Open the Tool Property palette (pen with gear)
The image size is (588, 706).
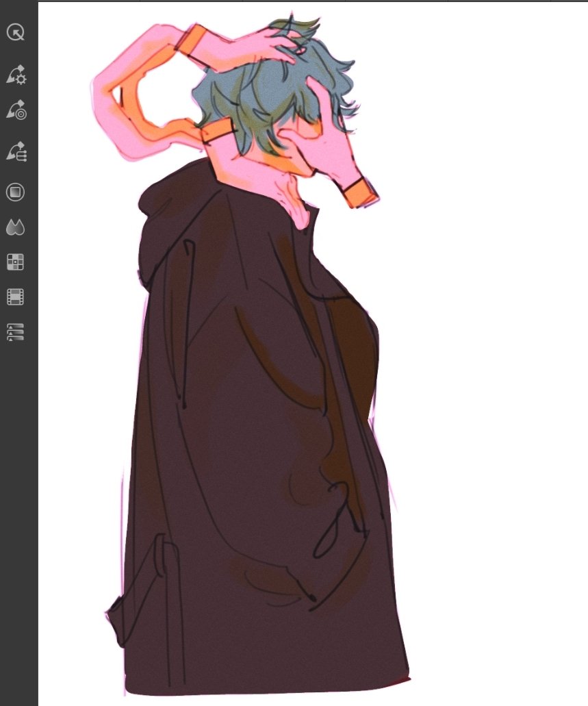(16, 74)
